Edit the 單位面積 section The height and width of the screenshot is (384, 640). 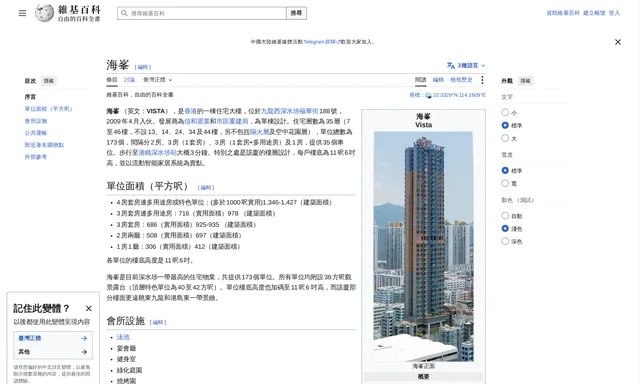[x=206, y=188]
